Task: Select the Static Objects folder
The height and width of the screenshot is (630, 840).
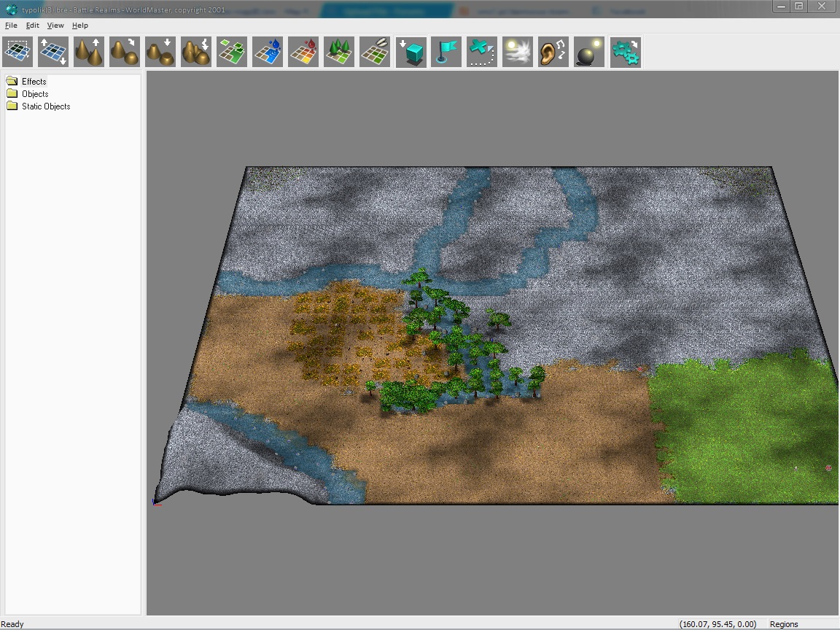Action: coord(46,106)
